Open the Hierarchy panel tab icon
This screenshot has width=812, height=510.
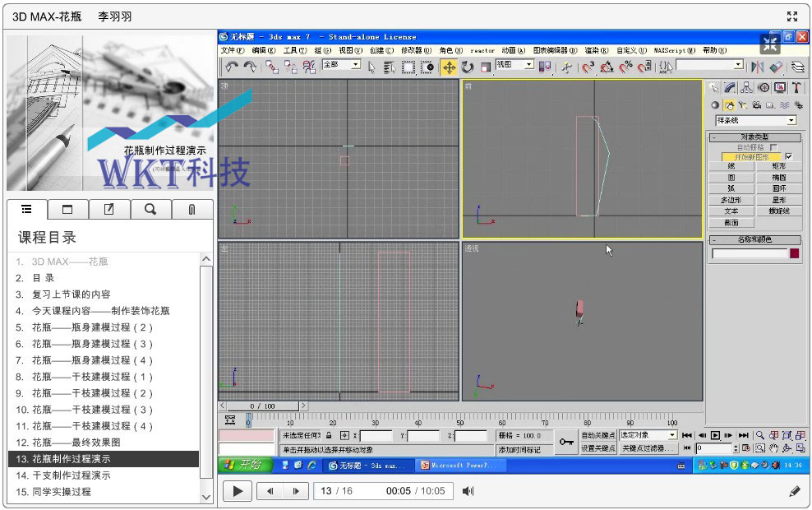(x=746, y=87)
